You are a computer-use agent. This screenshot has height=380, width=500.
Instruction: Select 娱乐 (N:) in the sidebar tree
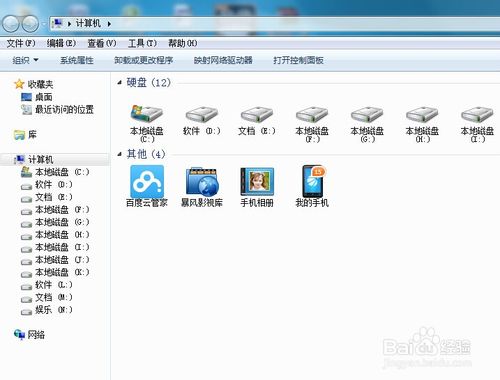pos(47,310)
